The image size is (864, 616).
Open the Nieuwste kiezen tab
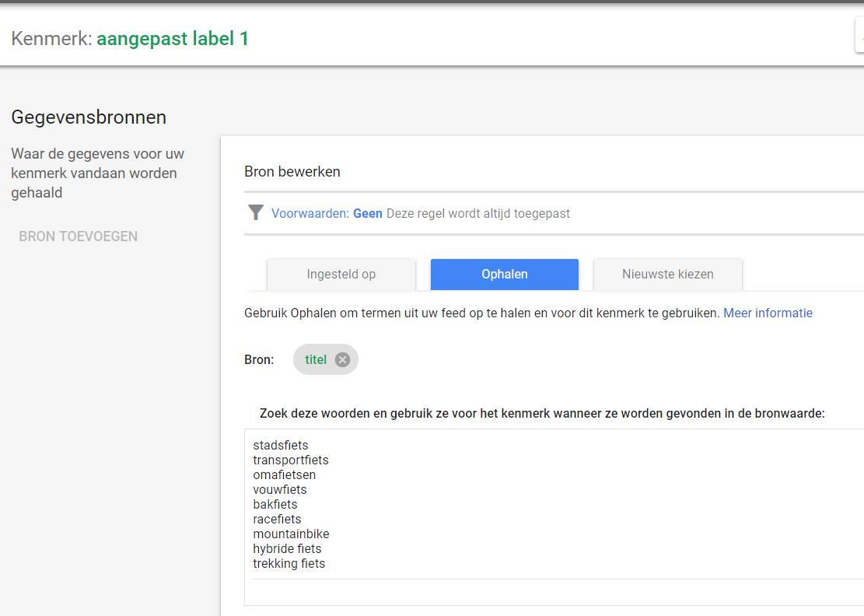point(668,275)
